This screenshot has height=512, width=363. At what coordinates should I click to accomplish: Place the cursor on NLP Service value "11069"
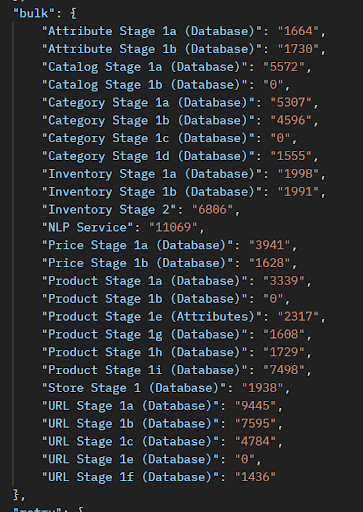click(173, 227)
